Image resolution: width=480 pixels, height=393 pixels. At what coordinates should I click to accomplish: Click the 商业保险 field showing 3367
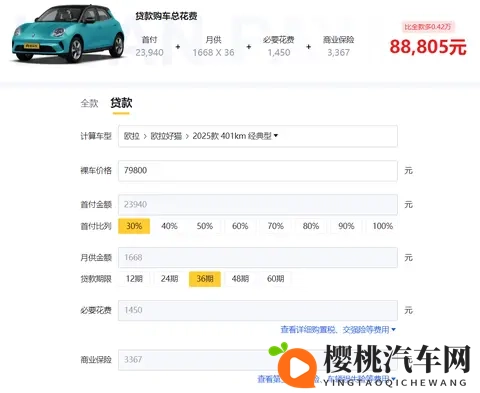258,360
